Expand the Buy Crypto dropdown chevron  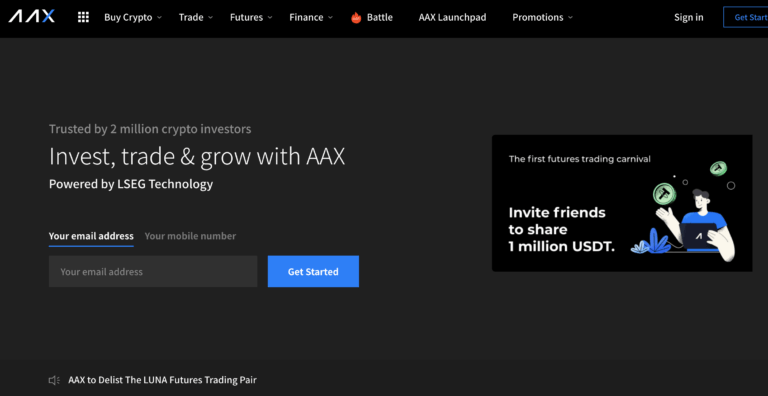(159, 18)
